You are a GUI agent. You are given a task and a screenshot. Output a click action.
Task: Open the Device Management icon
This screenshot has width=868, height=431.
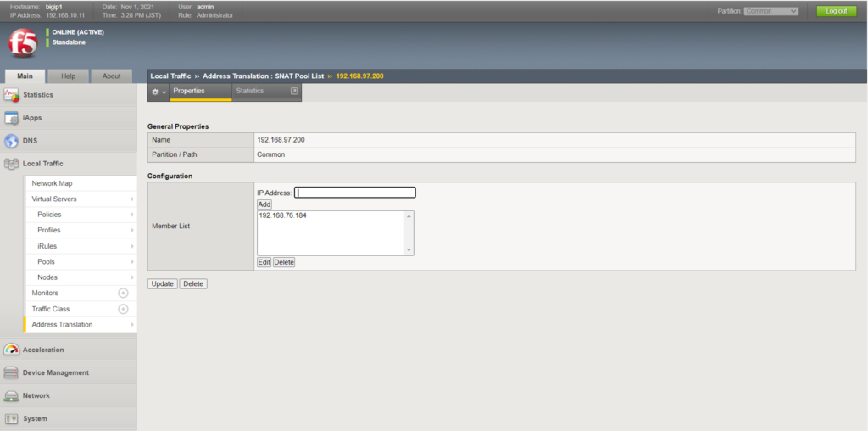11,372
